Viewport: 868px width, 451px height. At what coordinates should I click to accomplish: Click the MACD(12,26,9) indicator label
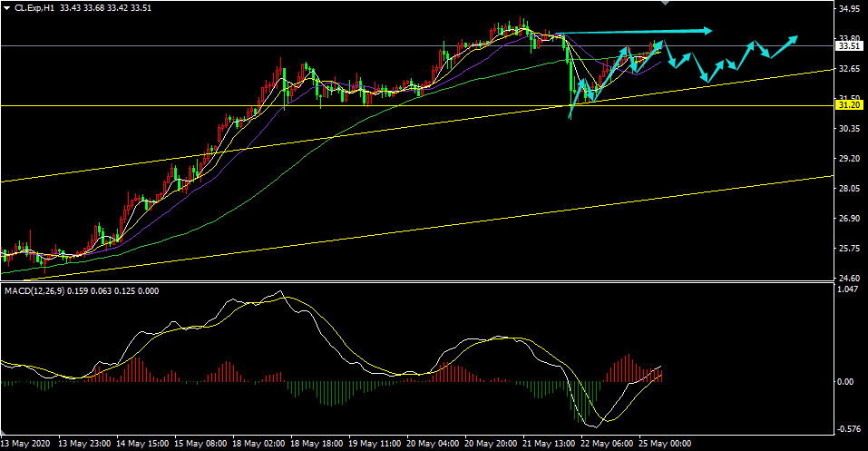click(34, 291)
